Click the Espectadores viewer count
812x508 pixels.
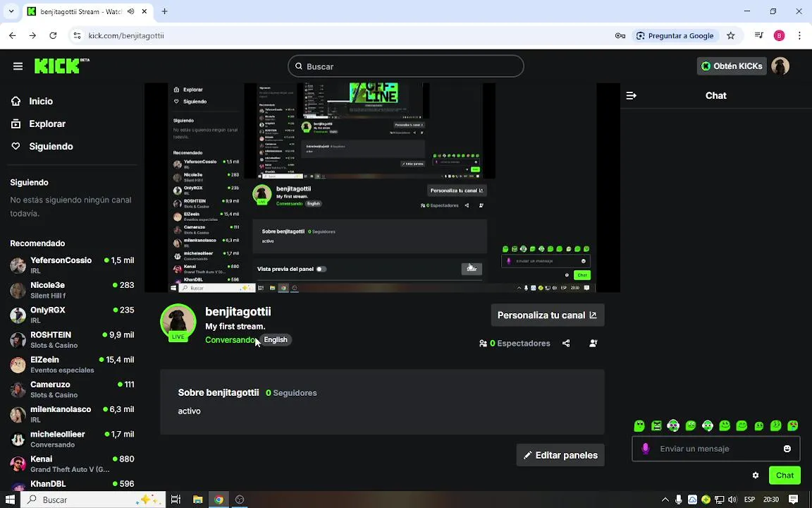tap(515, 343)
